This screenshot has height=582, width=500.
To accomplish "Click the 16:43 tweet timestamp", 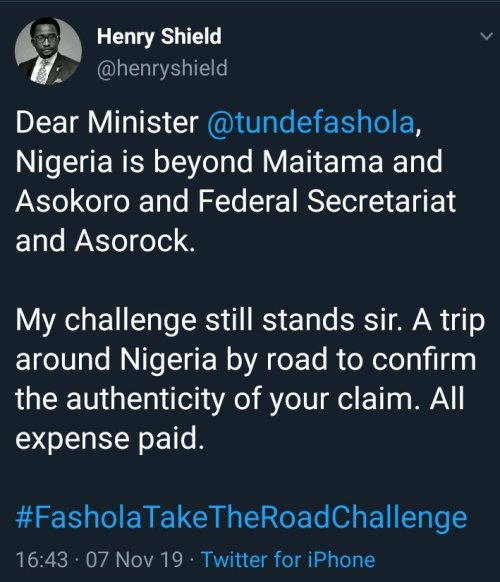I will (42, 559).
